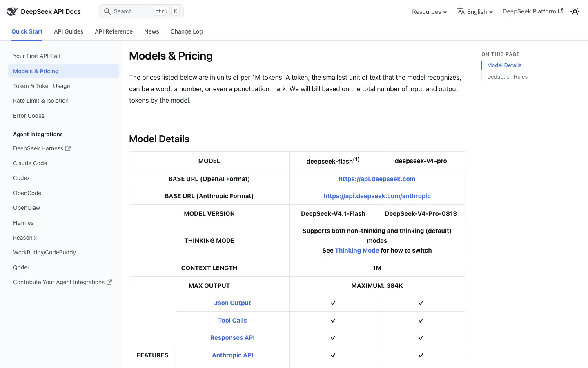The image size is (588, 368).
Task: Toggle the light/dark theme sun icon
Action: (575, 11)
